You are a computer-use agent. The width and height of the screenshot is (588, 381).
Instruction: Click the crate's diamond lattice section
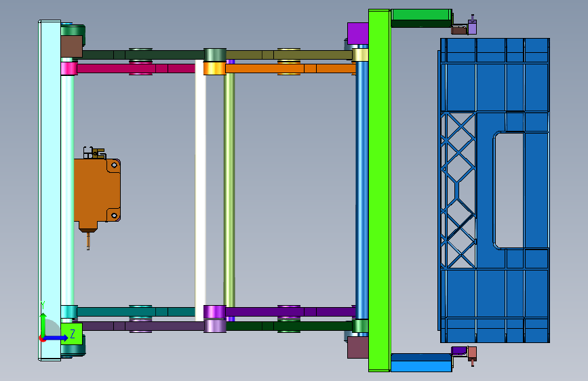tap(458, 190)
